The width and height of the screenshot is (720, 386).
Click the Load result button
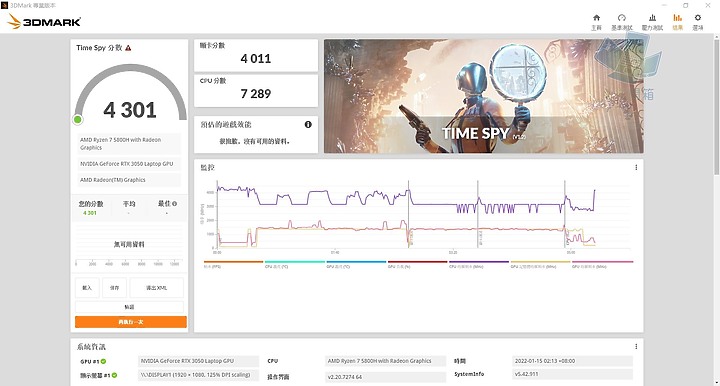[87, 288]
